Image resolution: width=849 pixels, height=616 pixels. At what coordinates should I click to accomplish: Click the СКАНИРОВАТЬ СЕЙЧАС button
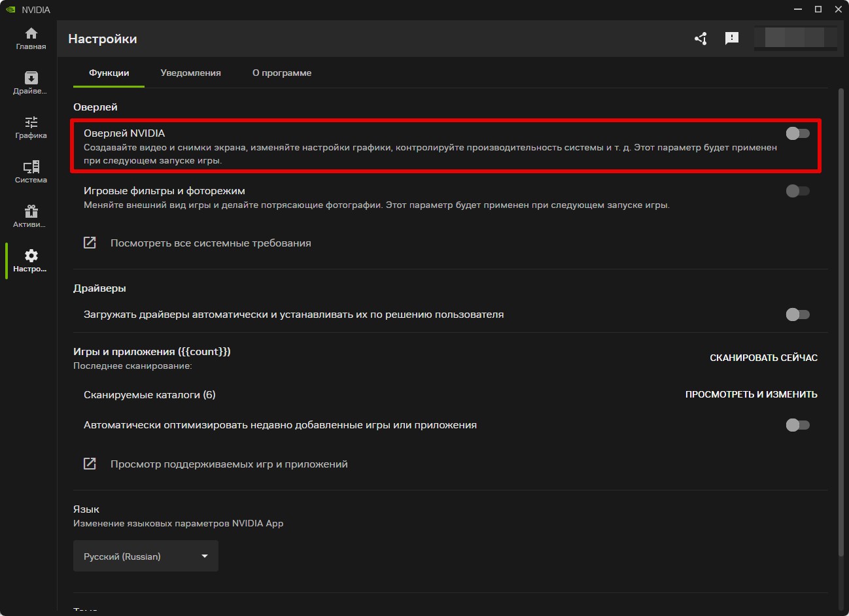764,358
